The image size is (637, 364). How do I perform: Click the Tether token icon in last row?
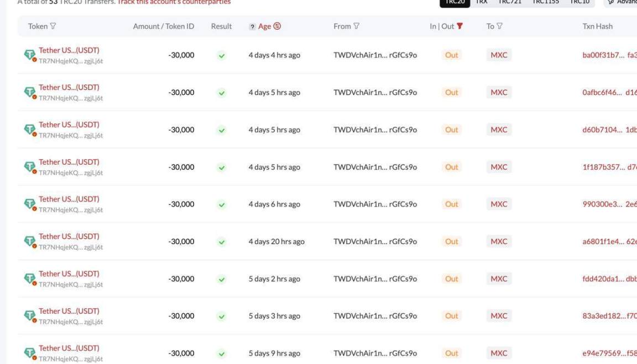pos(30,353)
